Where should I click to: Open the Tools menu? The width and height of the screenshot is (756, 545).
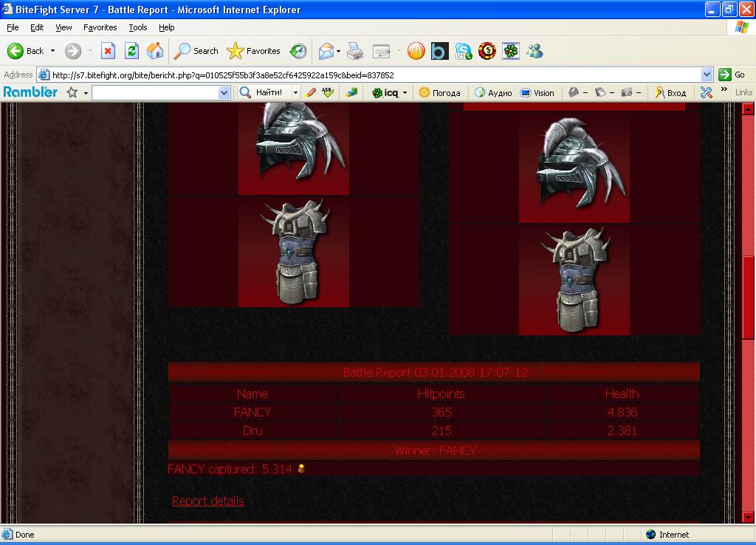(138, 27)
